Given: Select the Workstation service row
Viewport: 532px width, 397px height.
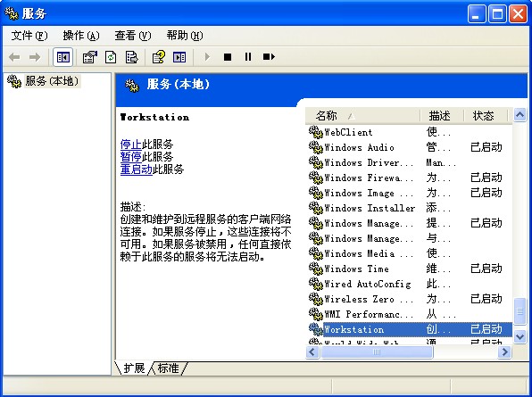Looking at the screenshot, I should 409,329.
